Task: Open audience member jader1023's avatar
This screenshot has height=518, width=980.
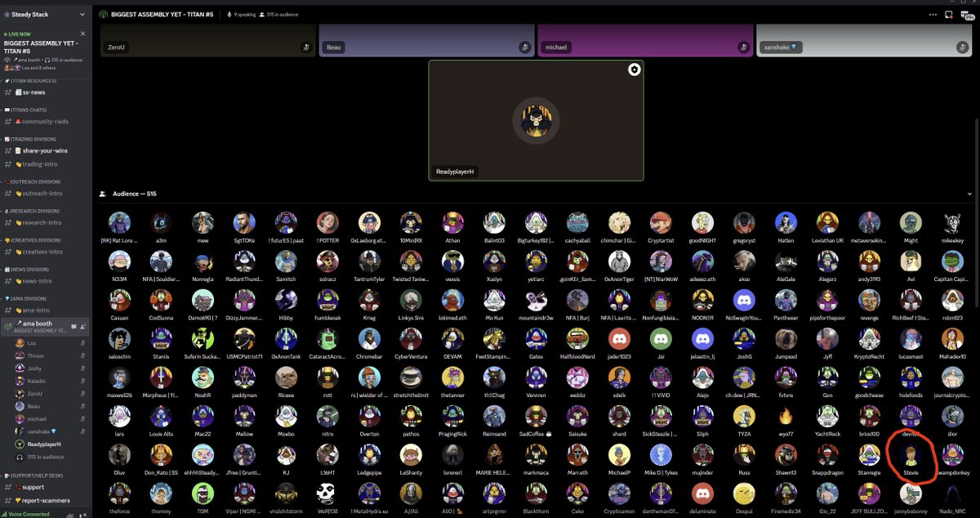Action: [x=619, y=339]
